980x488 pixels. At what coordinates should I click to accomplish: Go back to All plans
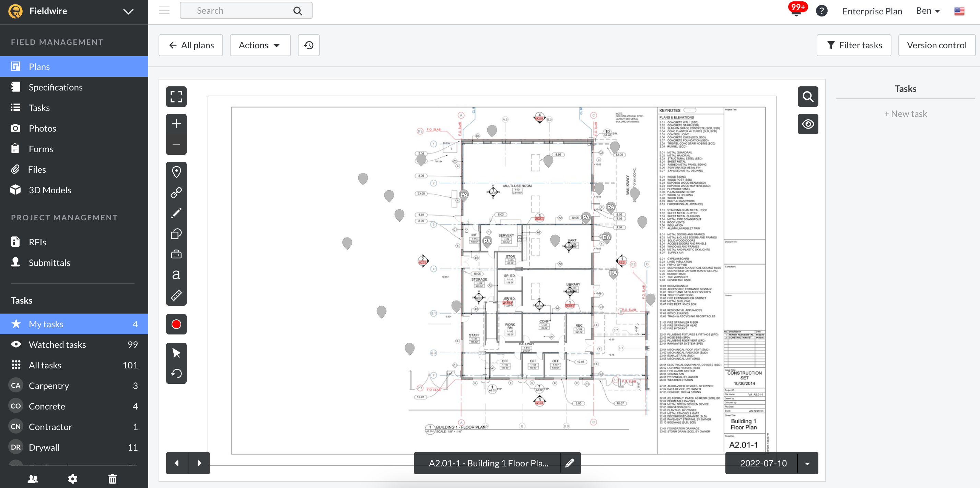190,45
